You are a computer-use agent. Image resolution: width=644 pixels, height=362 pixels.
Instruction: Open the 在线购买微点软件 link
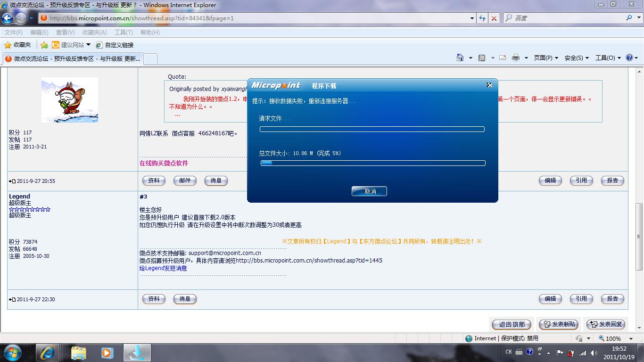(164, 163)
